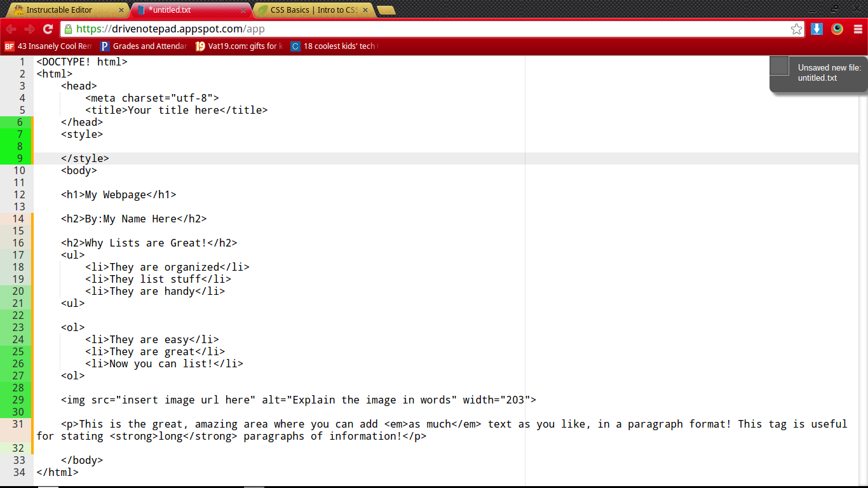Switch to the CSS Basics tab

tap(314, 10)
